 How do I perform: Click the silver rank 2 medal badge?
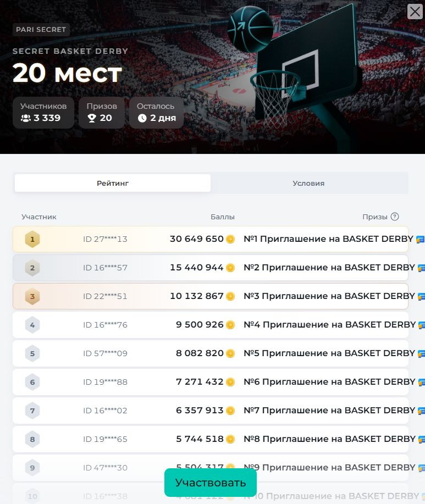[x=32, y=268]
